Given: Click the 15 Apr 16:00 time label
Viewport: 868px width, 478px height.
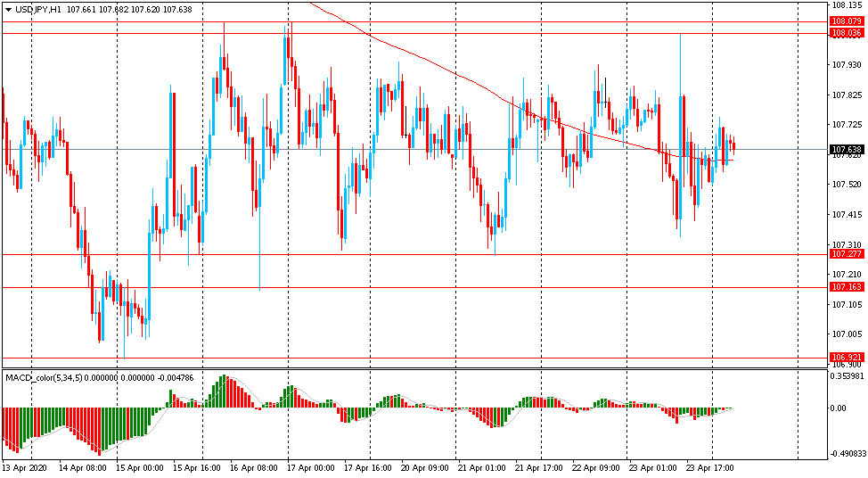Looking at the screenshot, I should [x=197, y=468].
